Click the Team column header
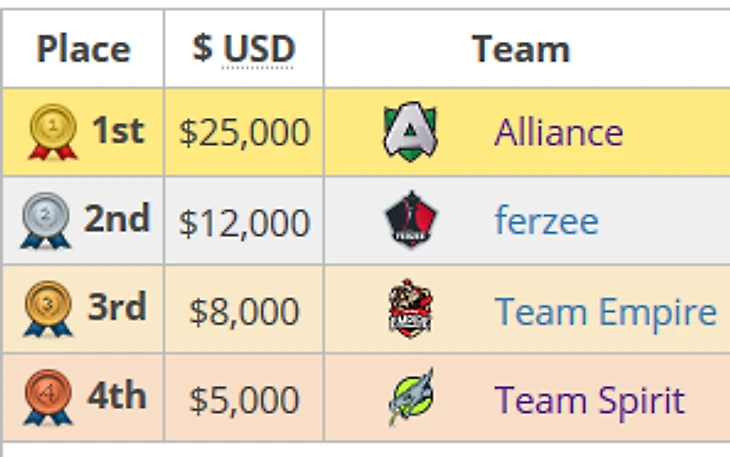The image size is (730, 457). coord(521,49)
